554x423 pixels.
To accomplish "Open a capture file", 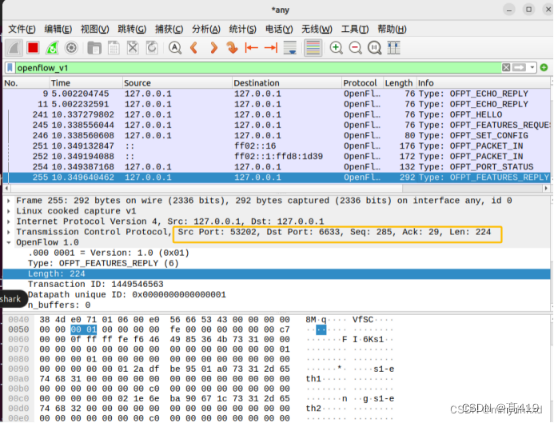I will click(x=94, y=48).
